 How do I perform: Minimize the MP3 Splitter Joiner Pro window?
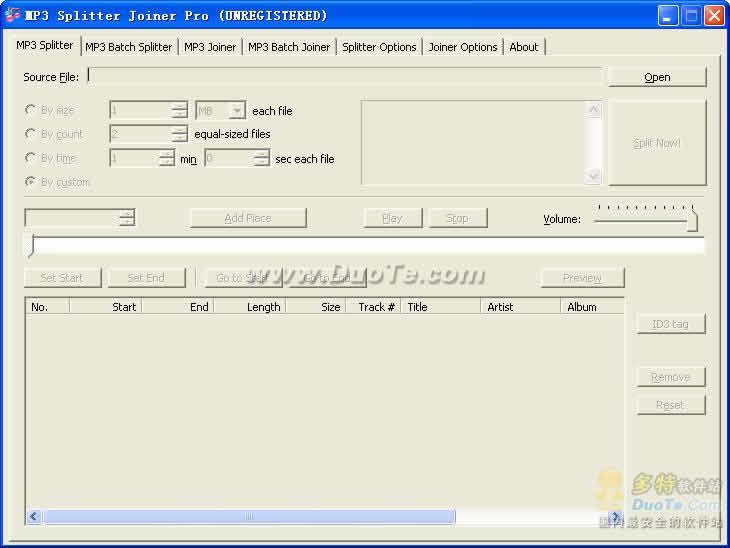tap(668, 16)
